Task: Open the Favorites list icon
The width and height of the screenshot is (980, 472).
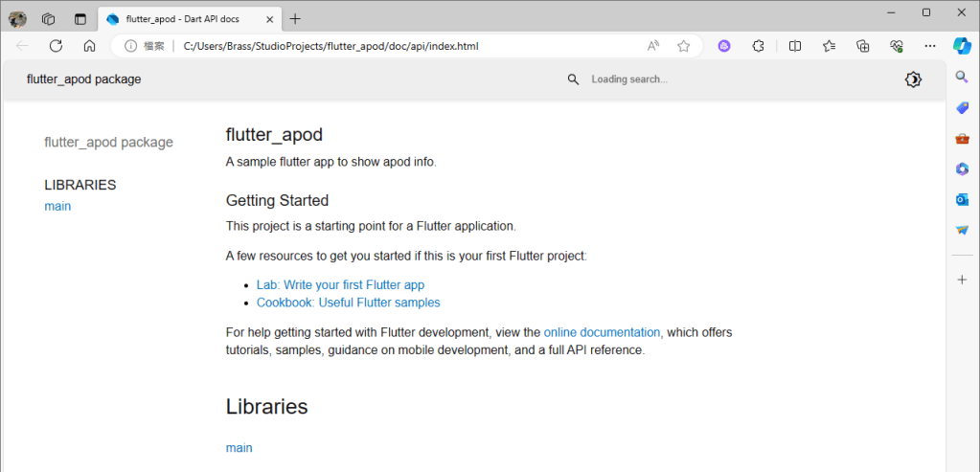Action: coord(829,46)
